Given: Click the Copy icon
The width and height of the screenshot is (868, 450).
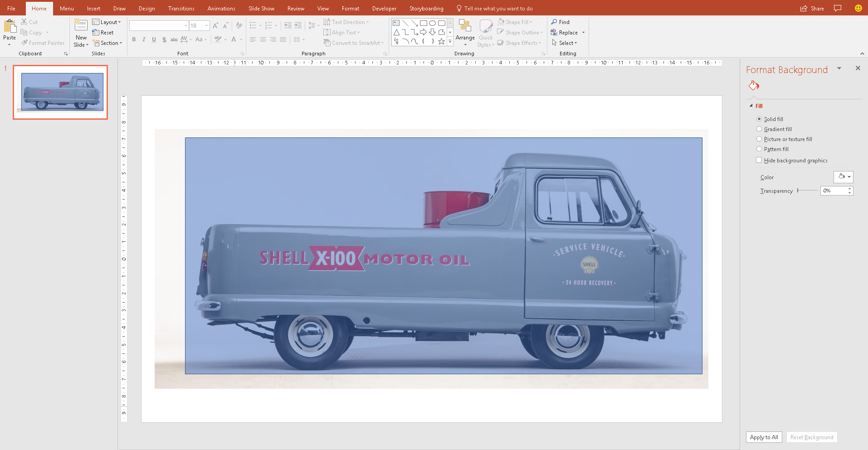Looking at the screenshot, I should (x=24, y=32).
